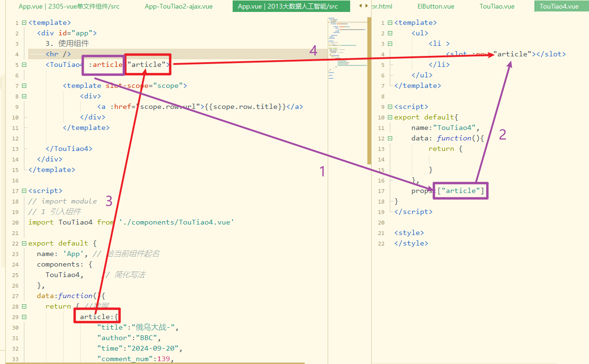Collapse <template> fold in TouTiao4.vue pane
This screenshot has width=589, height=364.
[390, 23]
